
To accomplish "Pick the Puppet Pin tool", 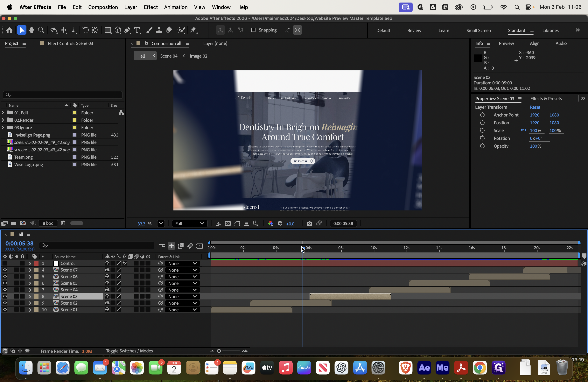I will (x=193, y=30).
